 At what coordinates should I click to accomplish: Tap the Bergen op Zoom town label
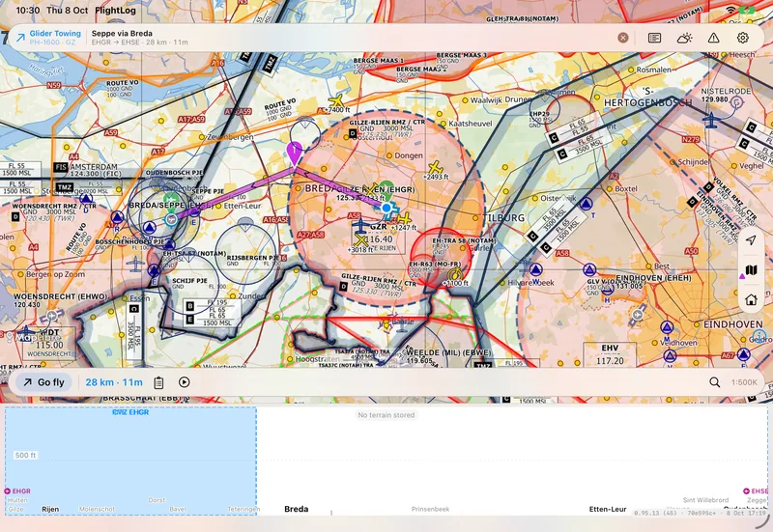tap(55, 274)
